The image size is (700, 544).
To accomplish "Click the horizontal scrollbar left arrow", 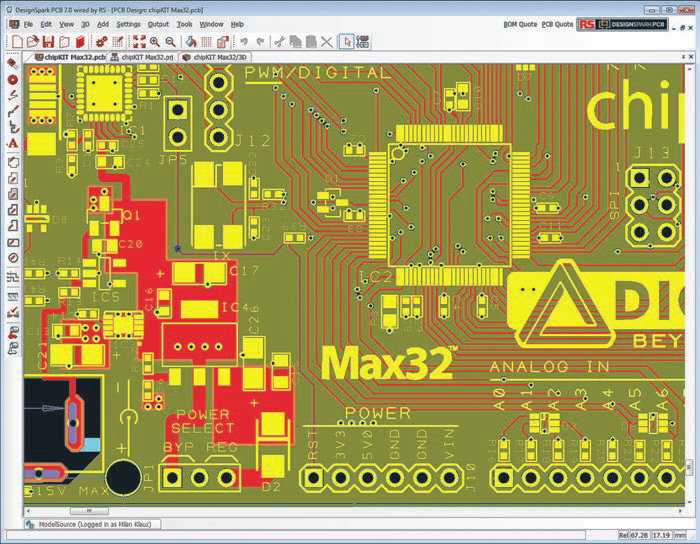I will (x=28, y=511).
